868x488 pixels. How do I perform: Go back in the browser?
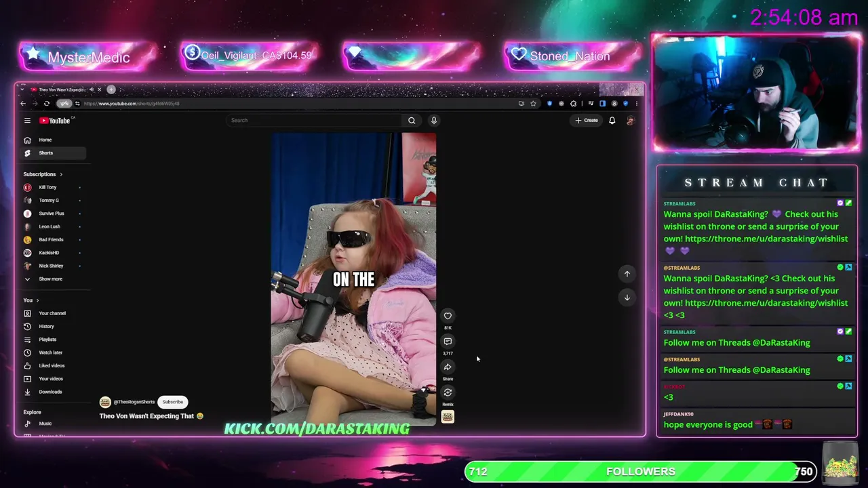coord(23,104)
